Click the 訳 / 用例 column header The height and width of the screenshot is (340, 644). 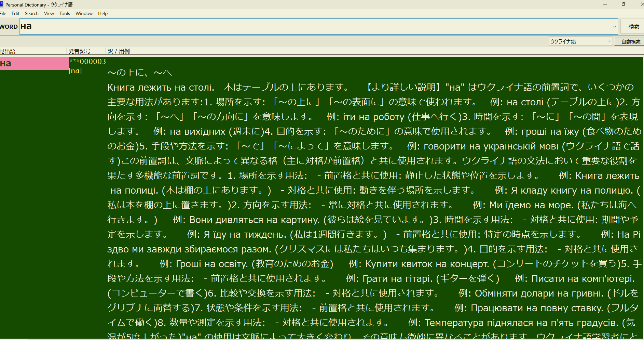click(375, 51)
